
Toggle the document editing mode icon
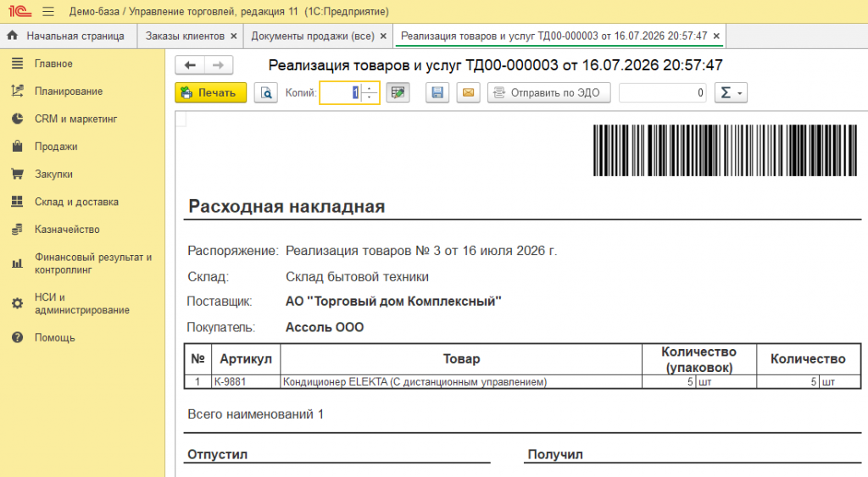(x=398, y=93)
